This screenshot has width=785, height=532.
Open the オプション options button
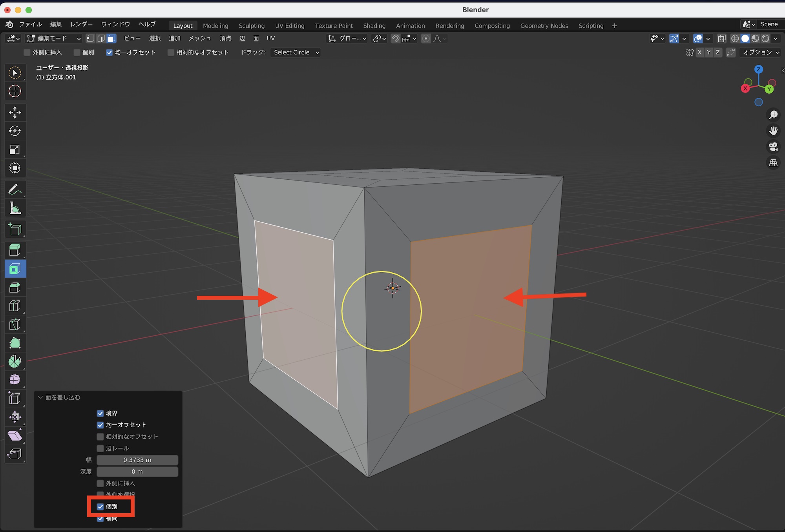[x=761, y=53]
